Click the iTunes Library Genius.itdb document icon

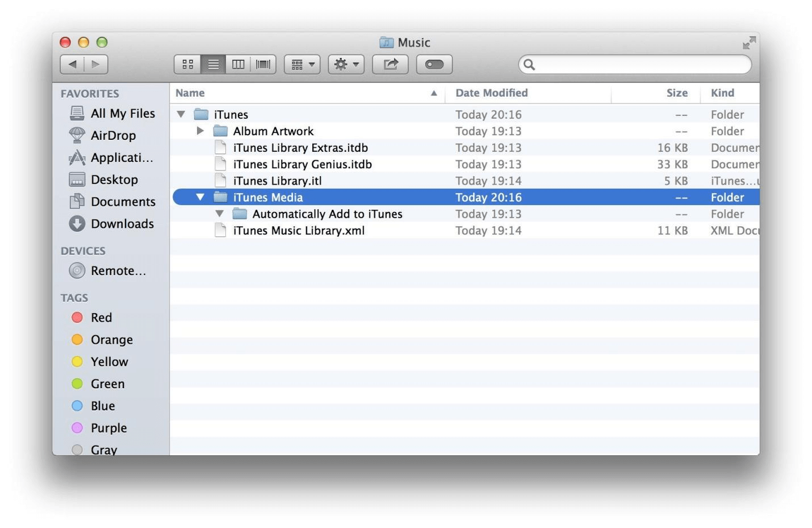(x=220, y=164)
